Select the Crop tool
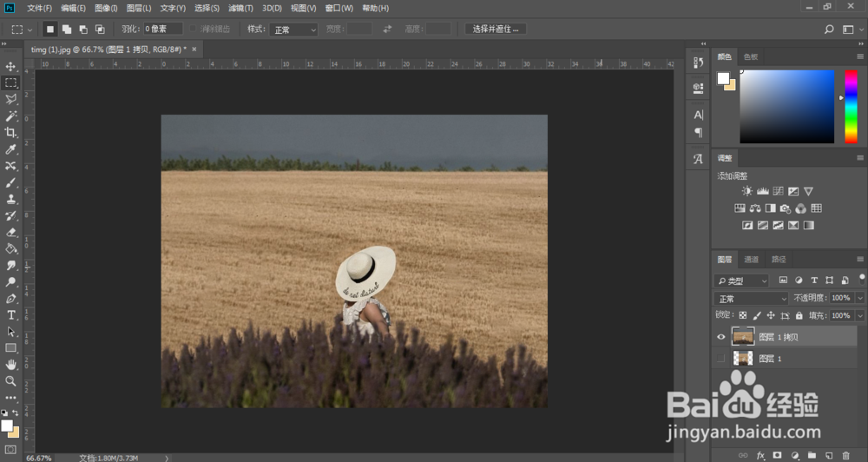This screenshot has width=868, height=462. 10,132
